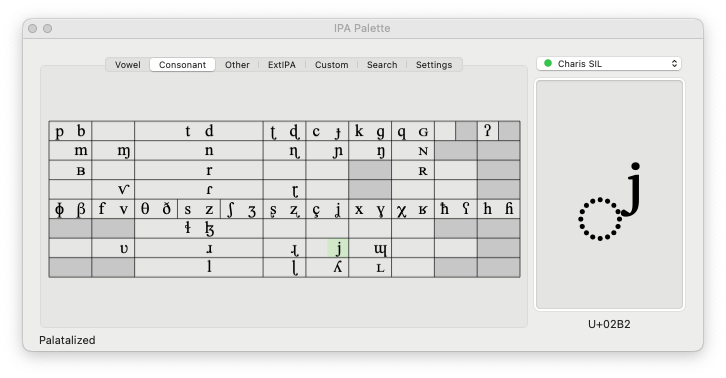
Task: Insert the voiced velar fricative ɣ
Action: (x=380, y=209)
